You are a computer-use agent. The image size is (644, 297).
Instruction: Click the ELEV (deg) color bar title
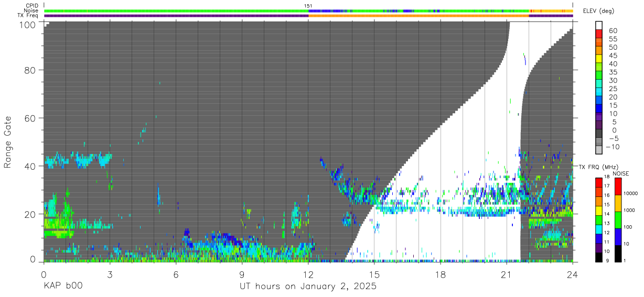(x=598, y=10)
